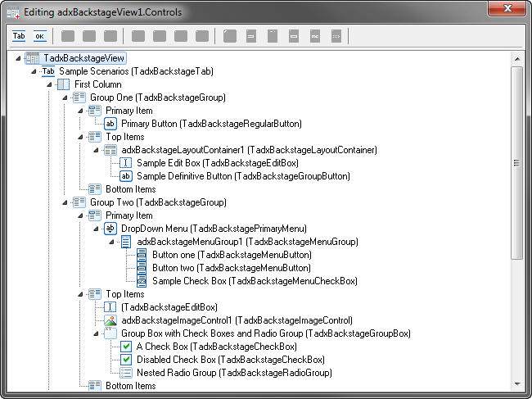Select 'Bottom Items' row under Group One

click(x=131, y=189)
